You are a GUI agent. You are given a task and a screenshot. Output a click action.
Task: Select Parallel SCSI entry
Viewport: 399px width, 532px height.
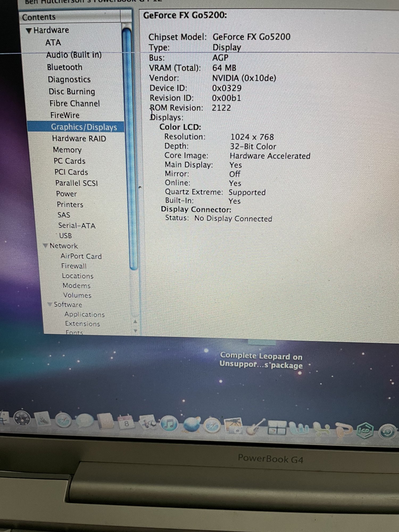point(77,183)
